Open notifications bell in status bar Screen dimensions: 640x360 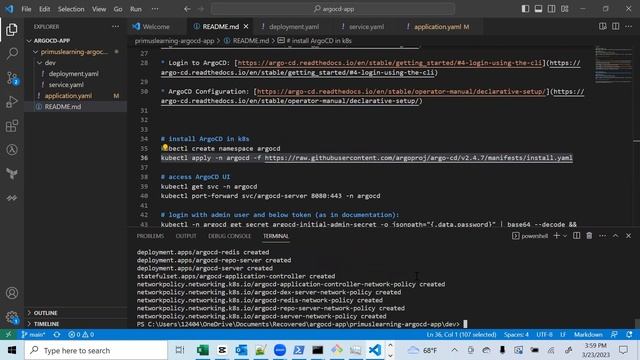[x=629, y=334]
